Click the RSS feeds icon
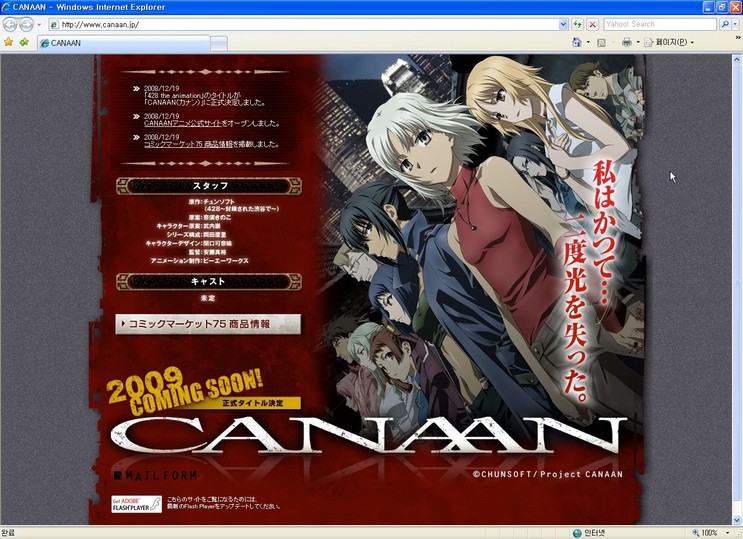 (x=601, y=43)
